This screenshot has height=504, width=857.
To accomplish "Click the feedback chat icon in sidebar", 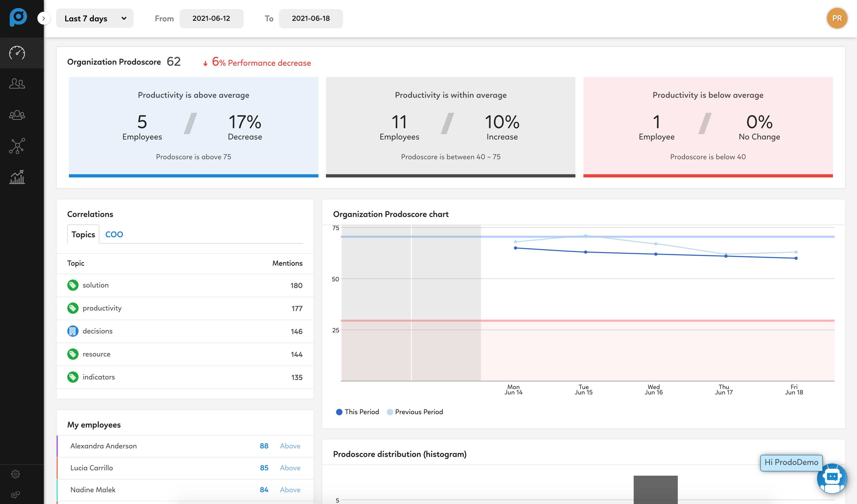I will (x=15, y=495).
